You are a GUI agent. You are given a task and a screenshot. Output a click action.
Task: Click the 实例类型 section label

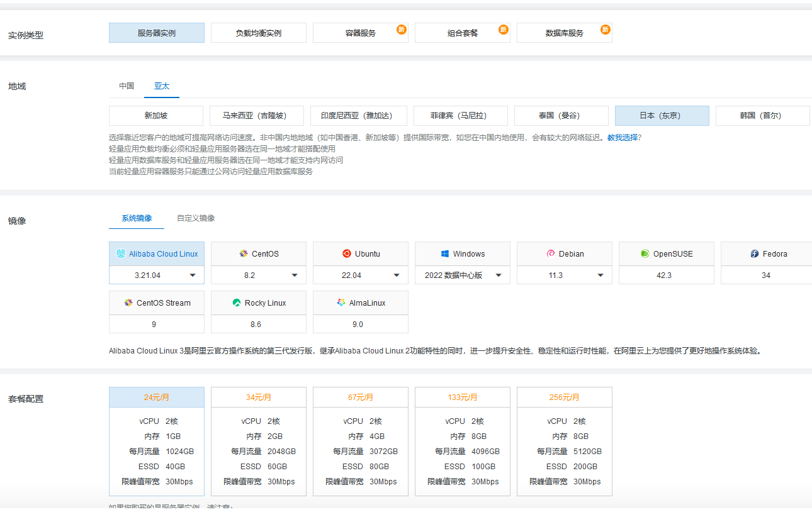(x=26, y=35)
